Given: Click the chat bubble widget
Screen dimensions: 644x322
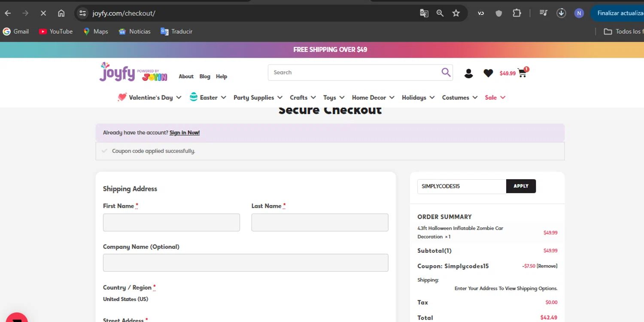Looking at the screenshot, I should coord(16,318).
